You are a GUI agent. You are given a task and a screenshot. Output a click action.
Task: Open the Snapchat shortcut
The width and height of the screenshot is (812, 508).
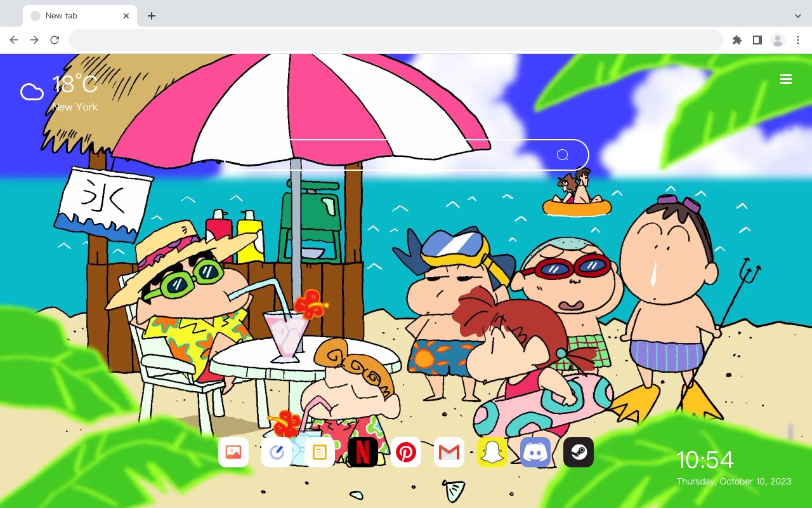[x=492, y=452]
